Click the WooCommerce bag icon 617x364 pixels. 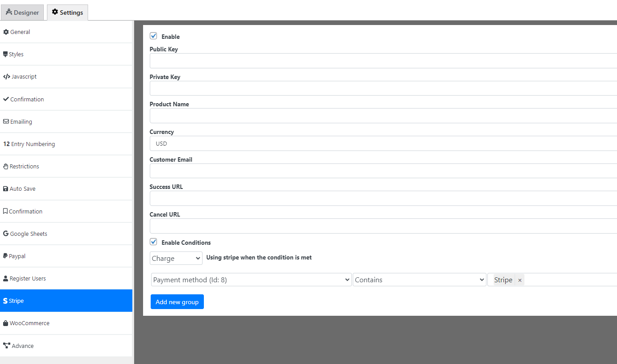(6, 323)
